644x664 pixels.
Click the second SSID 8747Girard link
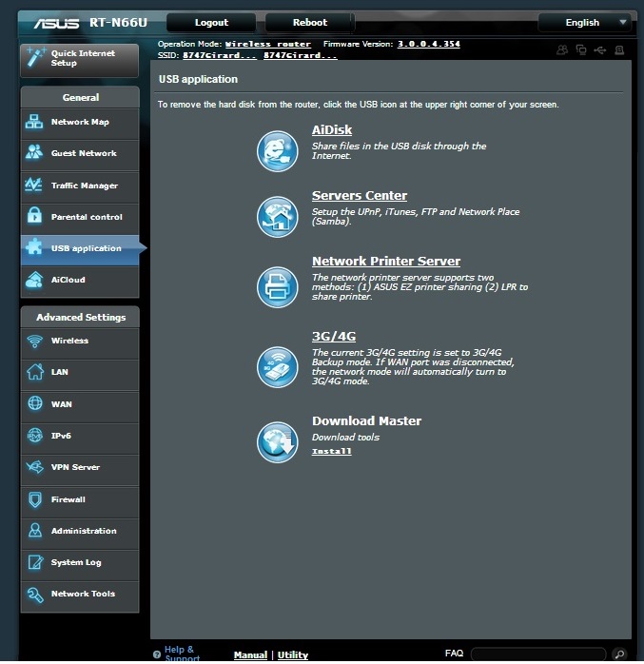click(x=301, y=55)
